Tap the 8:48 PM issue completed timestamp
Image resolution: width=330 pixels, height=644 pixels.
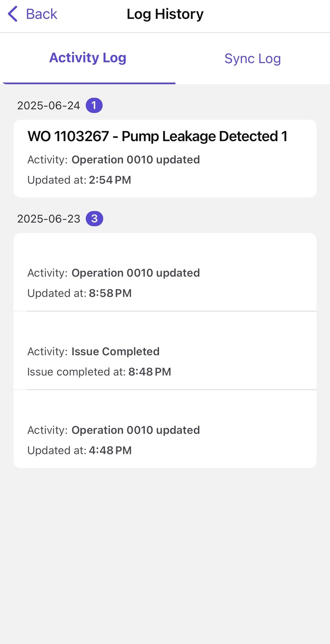point(149,372)
